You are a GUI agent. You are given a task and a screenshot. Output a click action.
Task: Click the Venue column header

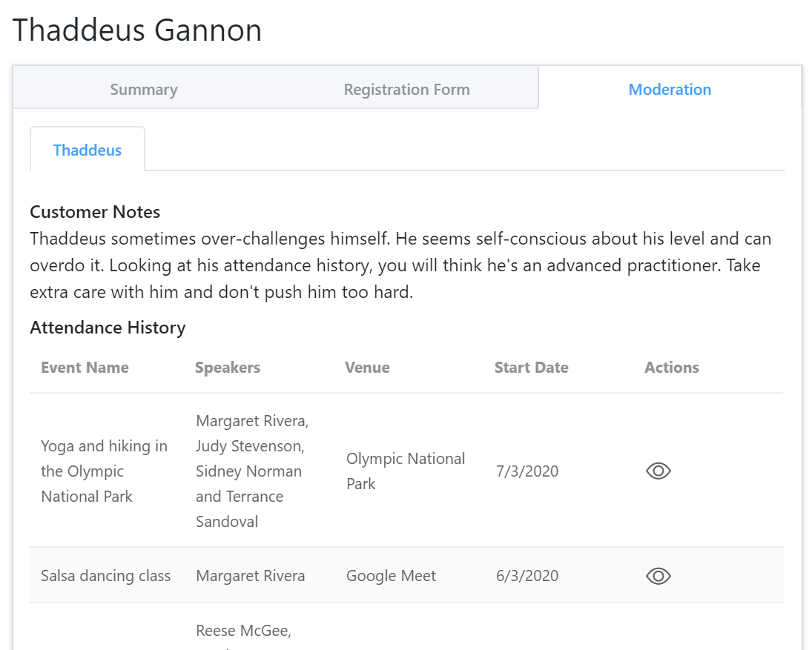(367, 368)
